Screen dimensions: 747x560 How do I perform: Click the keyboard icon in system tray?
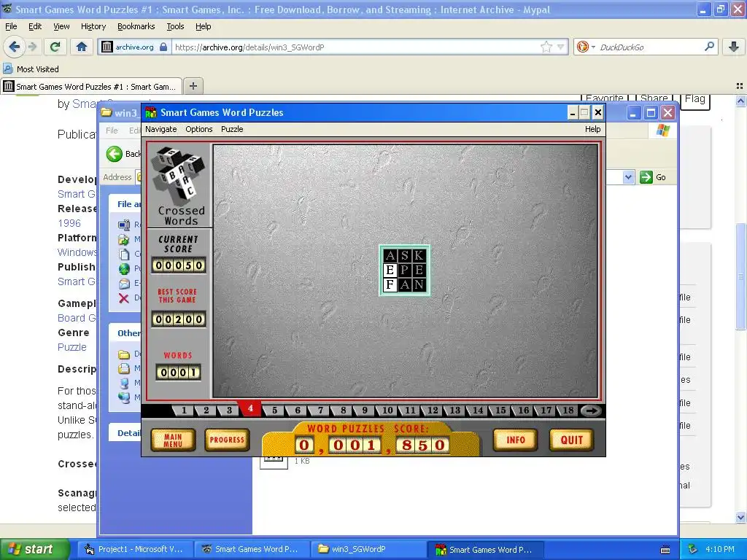point(665,550)
